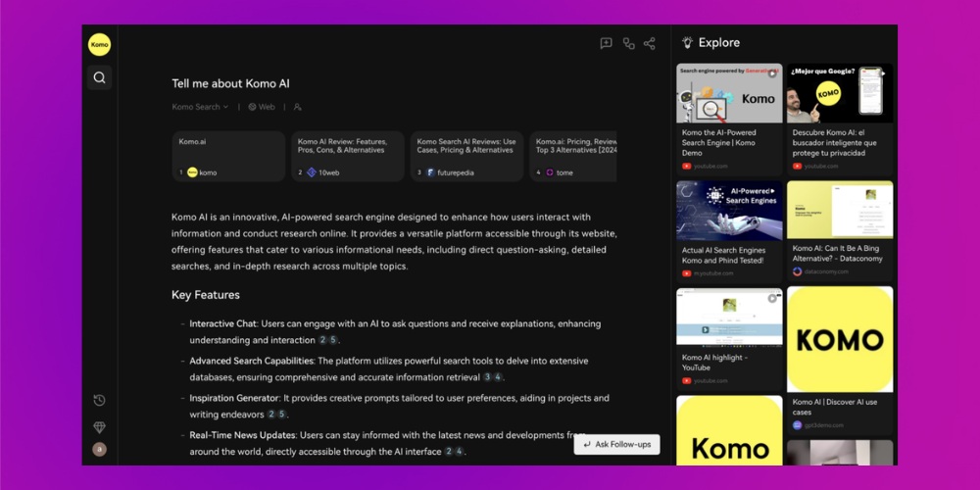Click the diamond premium icon in the sidebar
Image resolution: width=980 pixels, height=490 pixels.
[99, 427]
